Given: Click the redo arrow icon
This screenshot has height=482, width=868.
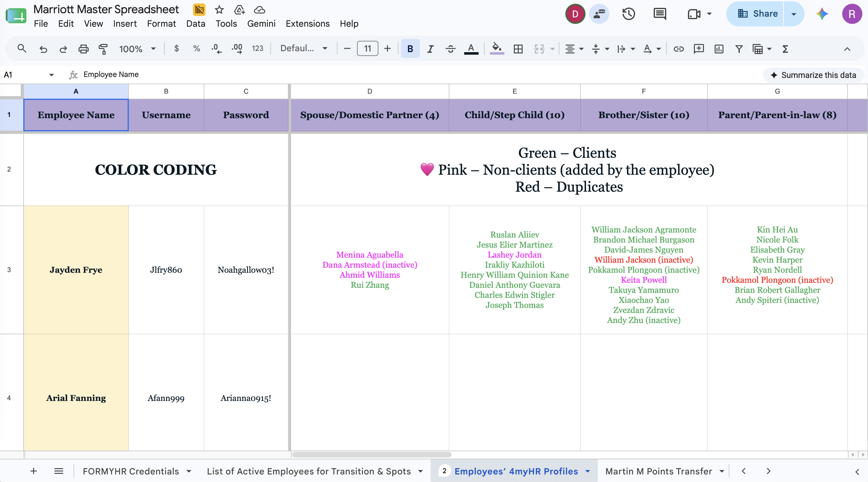Looking at the screenshot, I should (63, 49).
